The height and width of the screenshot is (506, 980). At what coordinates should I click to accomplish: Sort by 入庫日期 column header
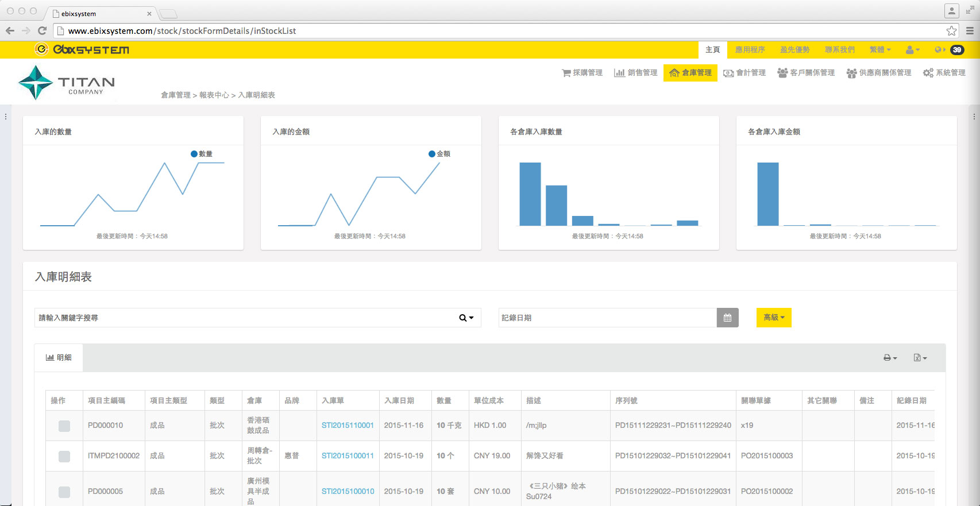(x=405, y=400)
